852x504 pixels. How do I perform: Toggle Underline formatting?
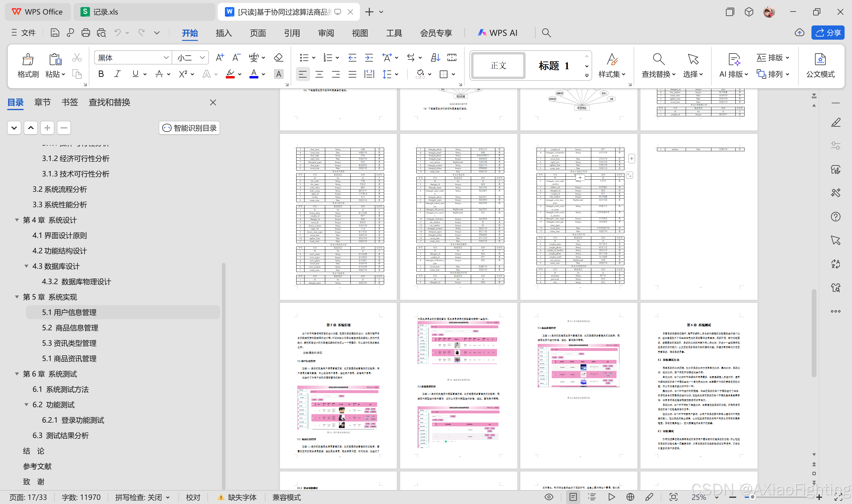click(135, 74)
